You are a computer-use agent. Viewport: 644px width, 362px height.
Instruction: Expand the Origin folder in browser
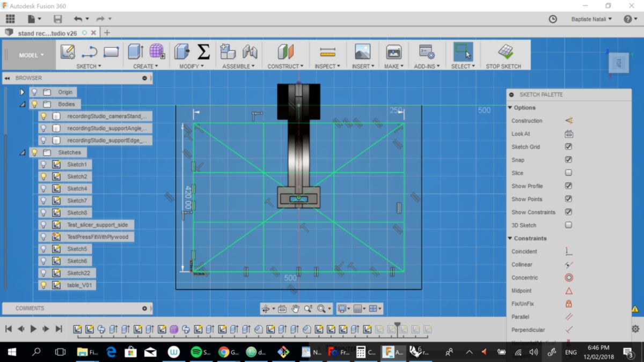coord(22,92)
